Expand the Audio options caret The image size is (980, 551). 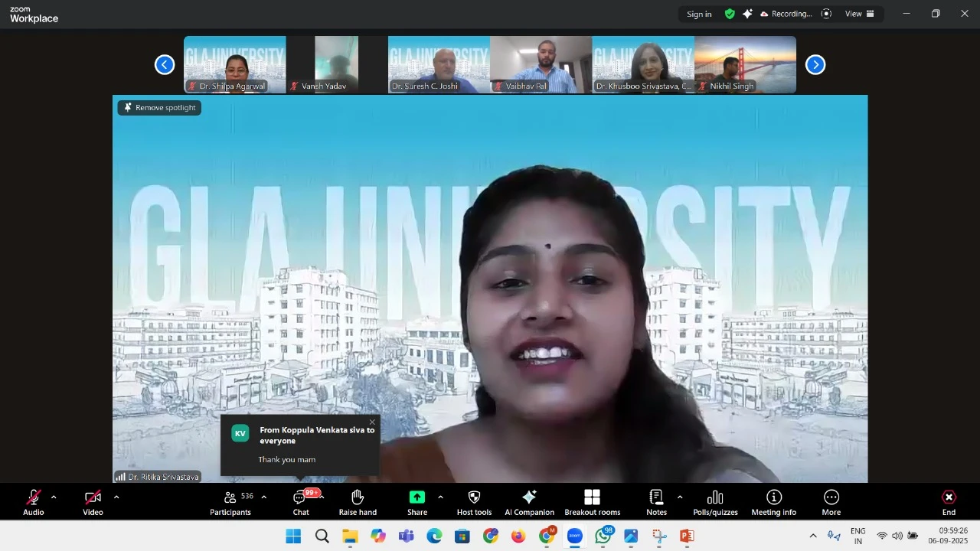tap(54, 497)
